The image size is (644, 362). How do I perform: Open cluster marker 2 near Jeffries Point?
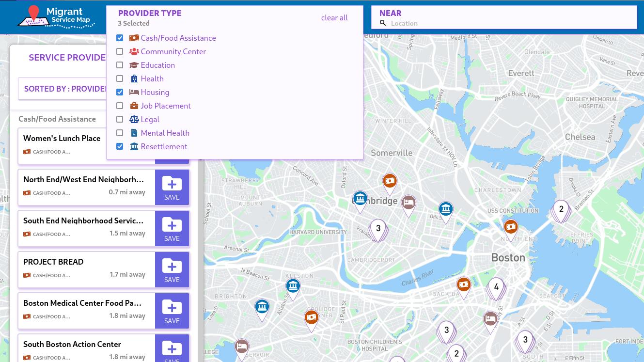561,211
